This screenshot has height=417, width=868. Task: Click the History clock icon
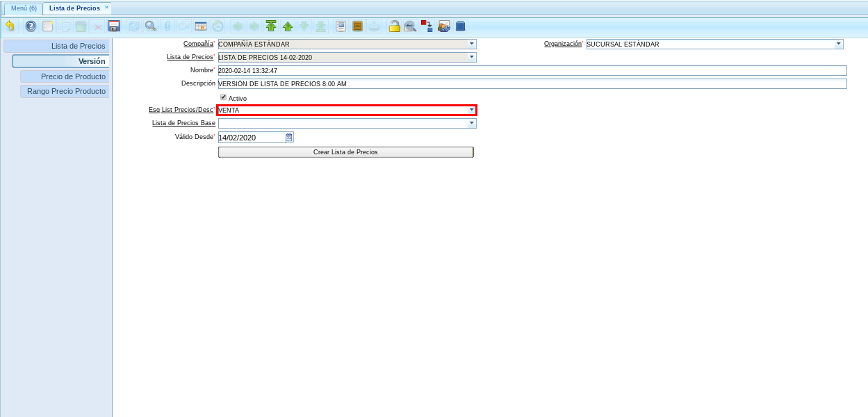218,26
